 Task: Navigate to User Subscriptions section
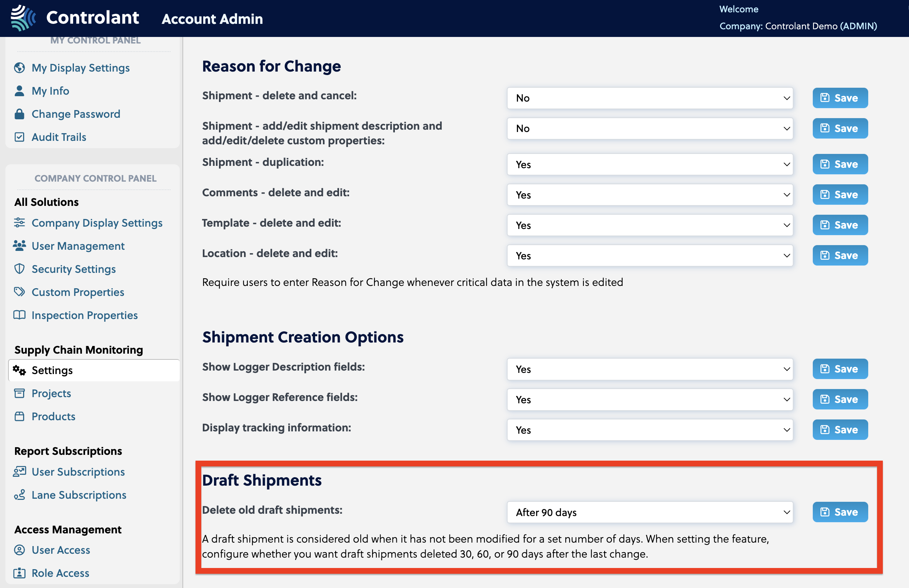pyautogui.click(x=78, y=472)
